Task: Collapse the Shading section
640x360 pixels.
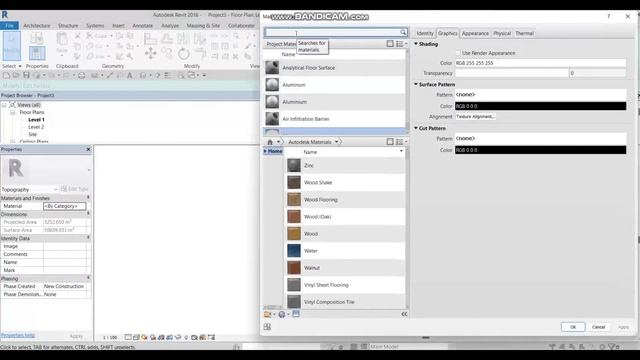Action: 416,44
